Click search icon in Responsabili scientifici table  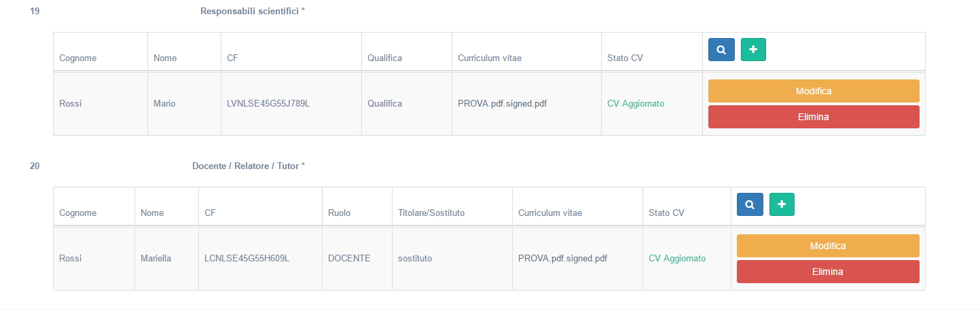pyautogui.click(x=721, y=50)
